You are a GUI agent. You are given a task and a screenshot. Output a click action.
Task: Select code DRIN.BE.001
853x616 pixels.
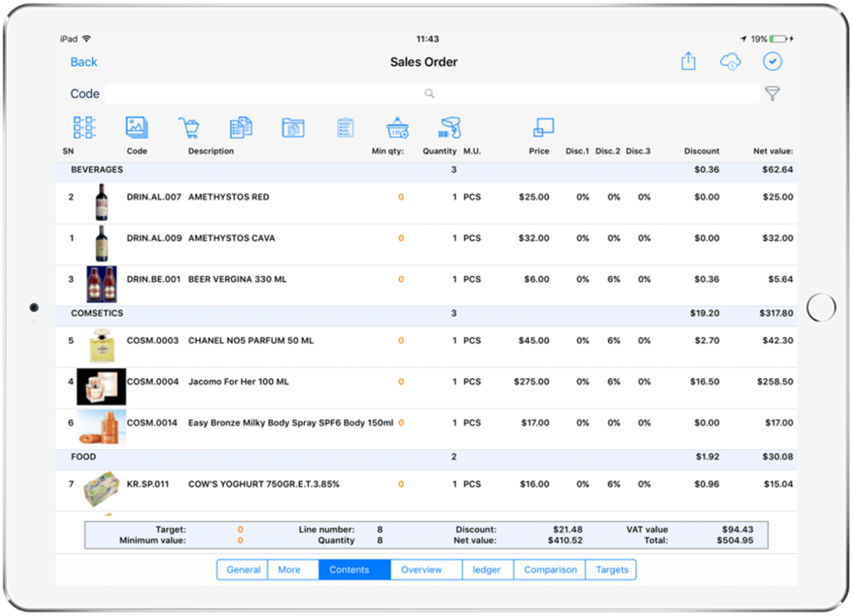(154, 280)
